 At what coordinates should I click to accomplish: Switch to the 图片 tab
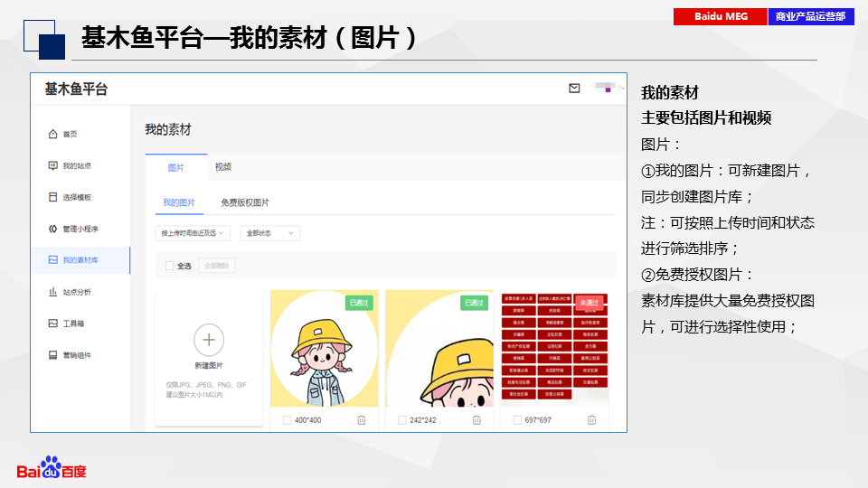pyautogui.click(x=176, y=167)
